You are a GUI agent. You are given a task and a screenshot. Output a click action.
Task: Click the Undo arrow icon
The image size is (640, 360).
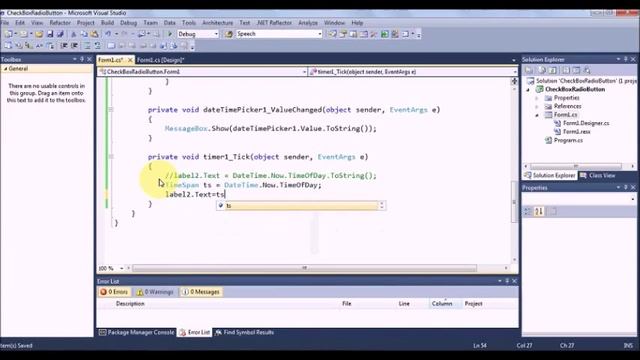pos(108,34)
